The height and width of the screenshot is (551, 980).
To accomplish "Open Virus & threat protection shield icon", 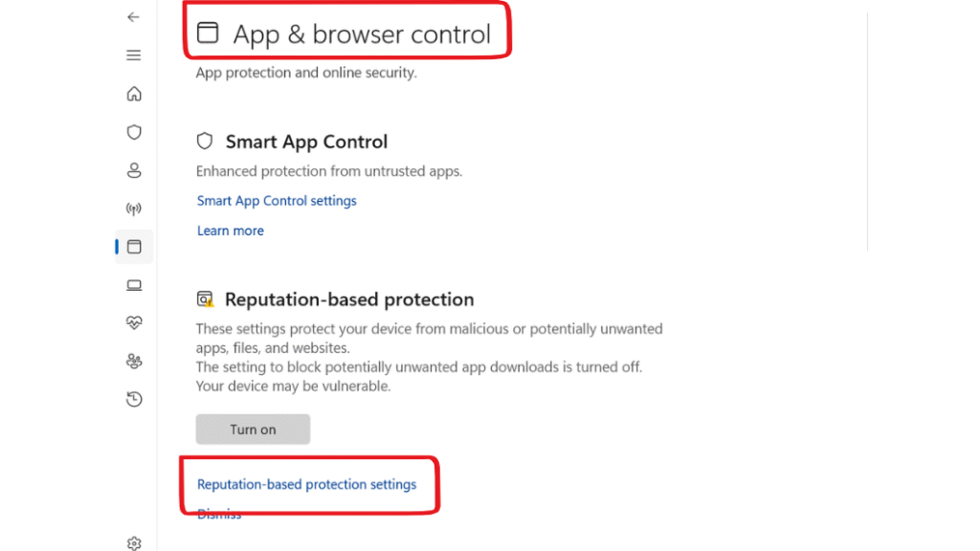I will click(x=134, y=132).
